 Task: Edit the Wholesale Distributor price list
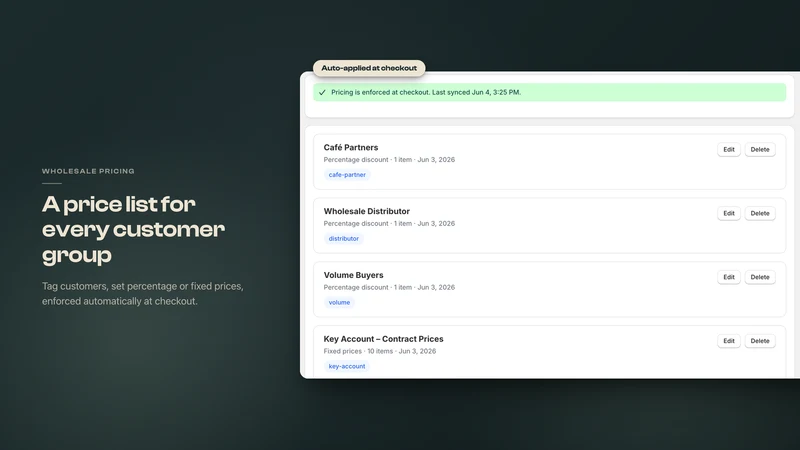729,213
